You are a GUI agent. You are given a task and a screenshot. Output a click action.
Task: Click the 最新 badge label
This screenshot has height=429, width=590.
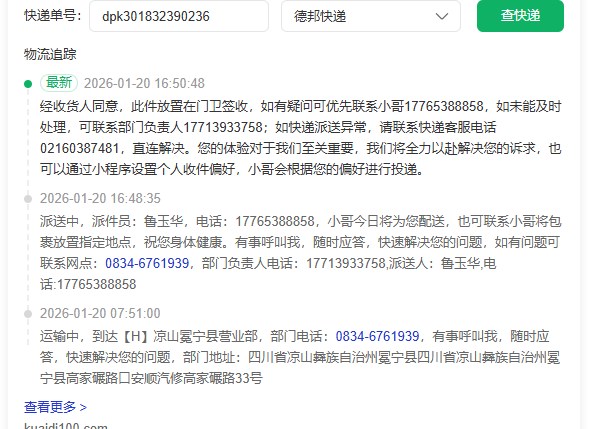click(59, 83)
